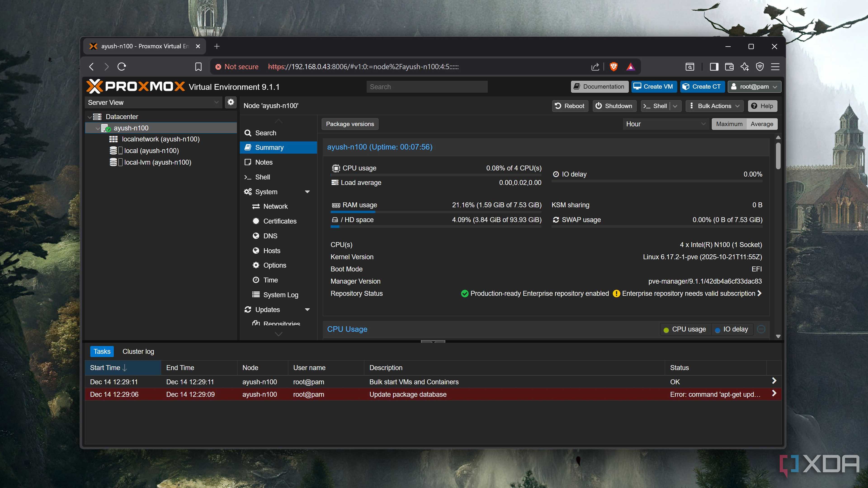The image size is (868, 488).
Task: Open Certificates under System
Action: (x=278, y=221)
